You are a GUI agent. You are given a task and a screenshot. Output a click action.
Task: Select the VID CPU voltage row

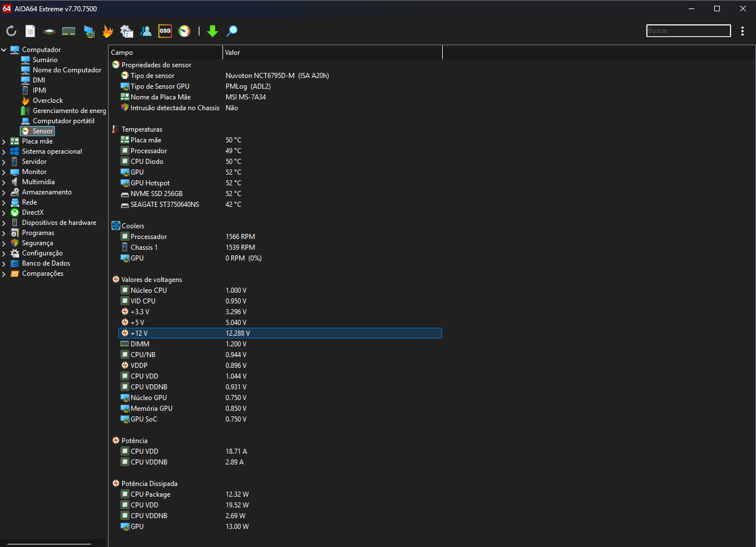(x=280, y=301)
